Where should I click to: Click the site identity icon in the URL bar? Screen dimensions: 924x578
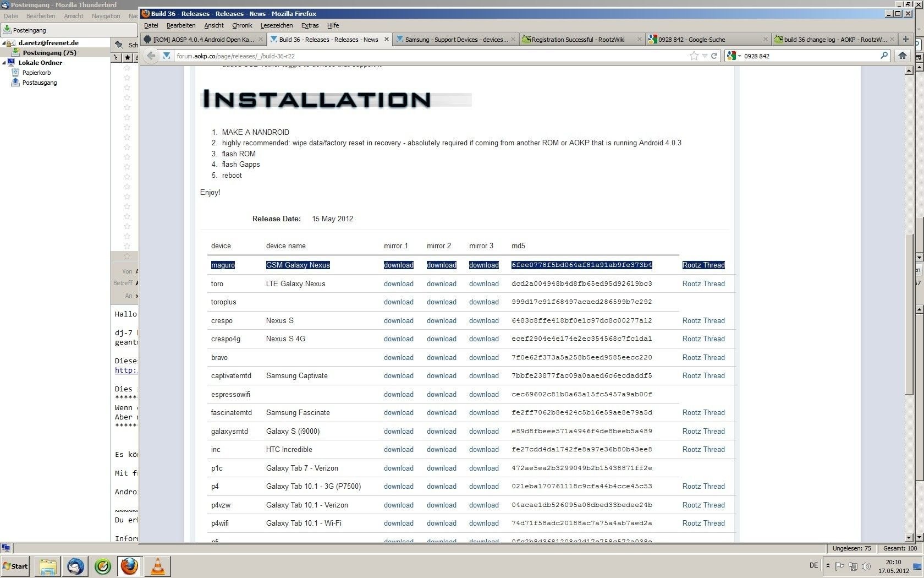click(x=167, y=56)
